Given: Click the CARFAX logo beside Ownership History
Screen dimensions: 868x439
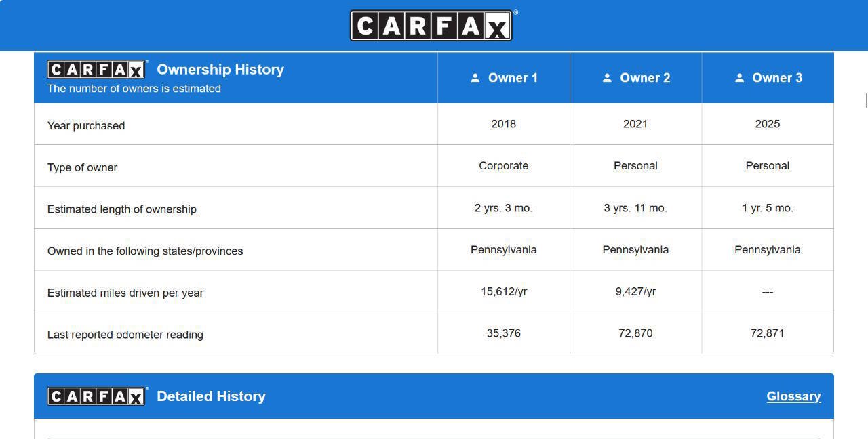Looking at the screenshot, I should pos(96,70).
